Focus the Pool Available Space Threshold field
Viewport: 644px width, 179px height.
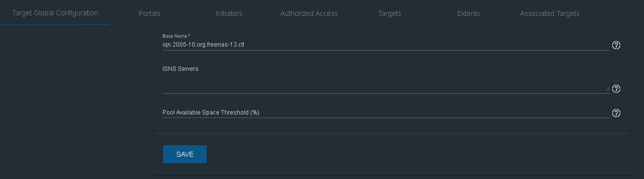(386, 113)
